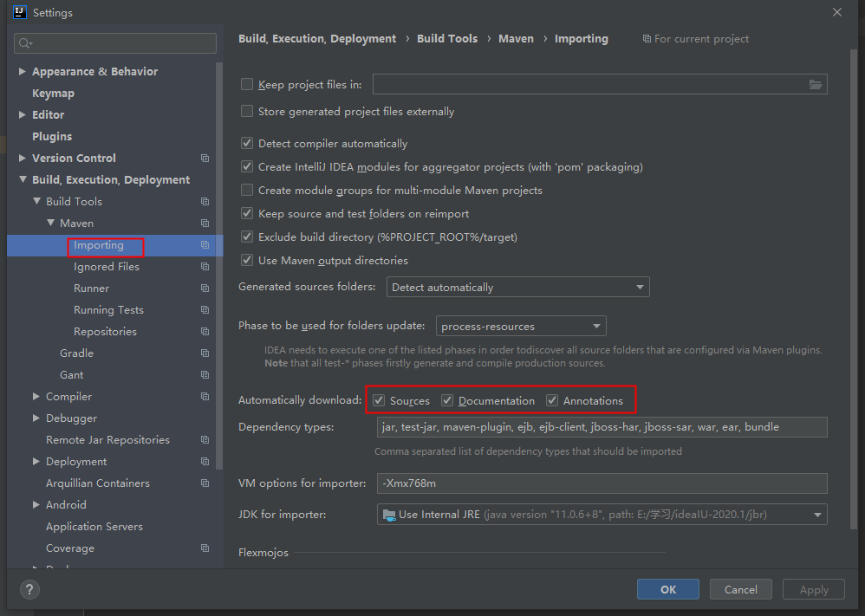865x616 pixels.
Task: Open Ignored Files settings page
Action: point(107,266)
